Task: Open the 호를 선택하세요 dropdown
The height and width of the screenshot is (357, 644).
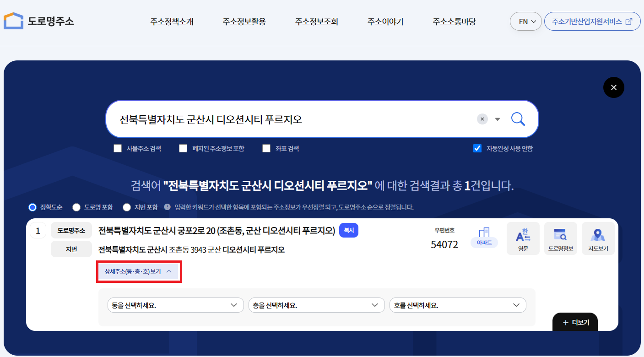Action: [x=458, y=305]
